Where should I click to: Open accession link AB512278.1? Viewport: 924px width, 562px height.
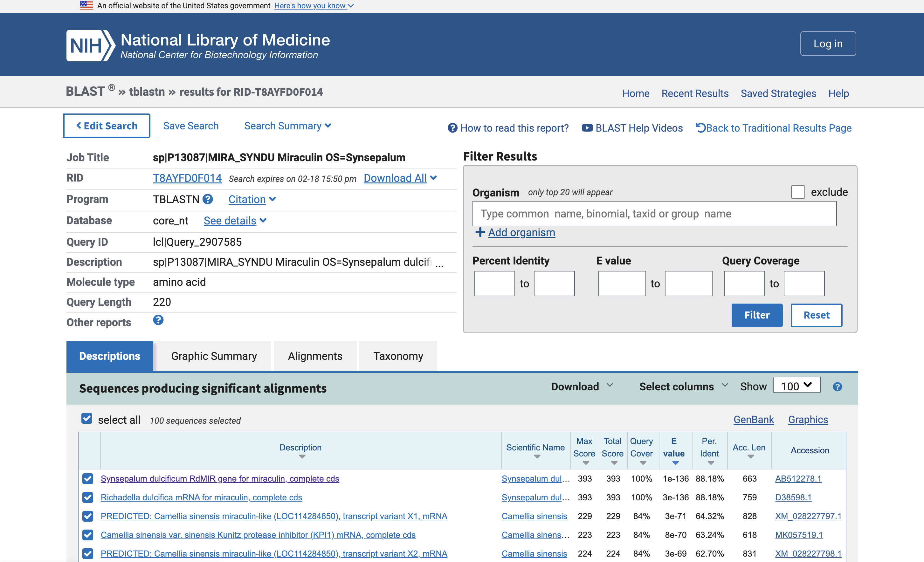[798, 478]
